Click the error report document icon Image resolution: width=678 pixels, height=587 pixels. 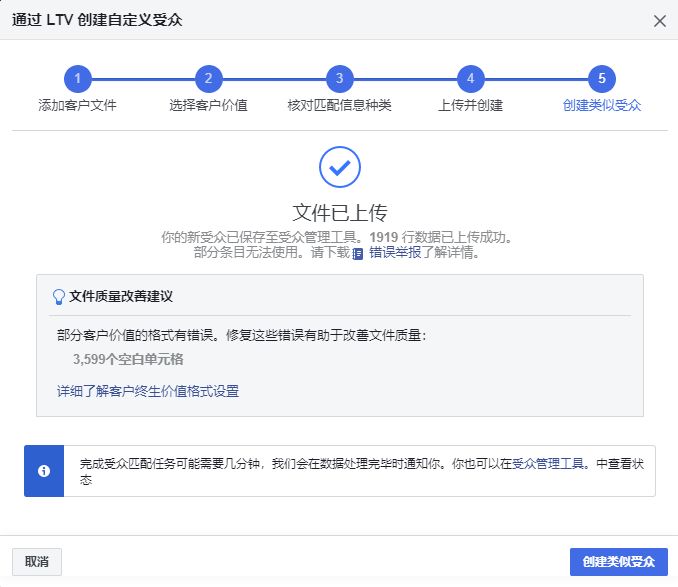pyautogui.click(x=358, y=253)
